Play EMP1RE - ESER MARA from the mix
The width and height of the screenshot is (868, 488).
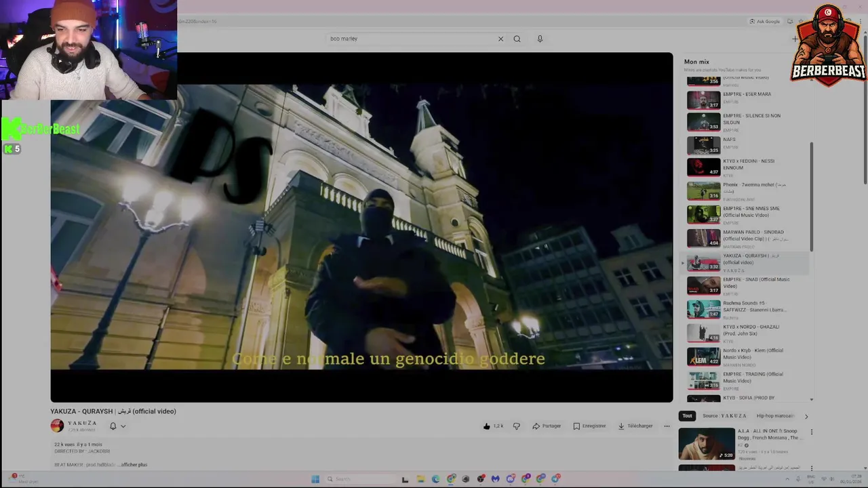(747, 100)
